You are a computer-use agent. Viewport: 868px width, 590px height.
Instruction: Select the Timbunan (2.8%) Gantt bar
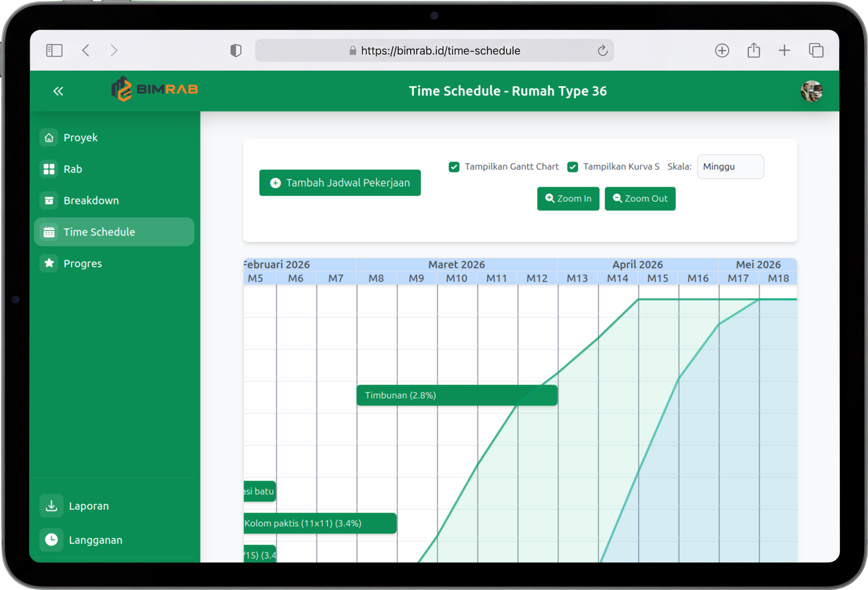457,395
